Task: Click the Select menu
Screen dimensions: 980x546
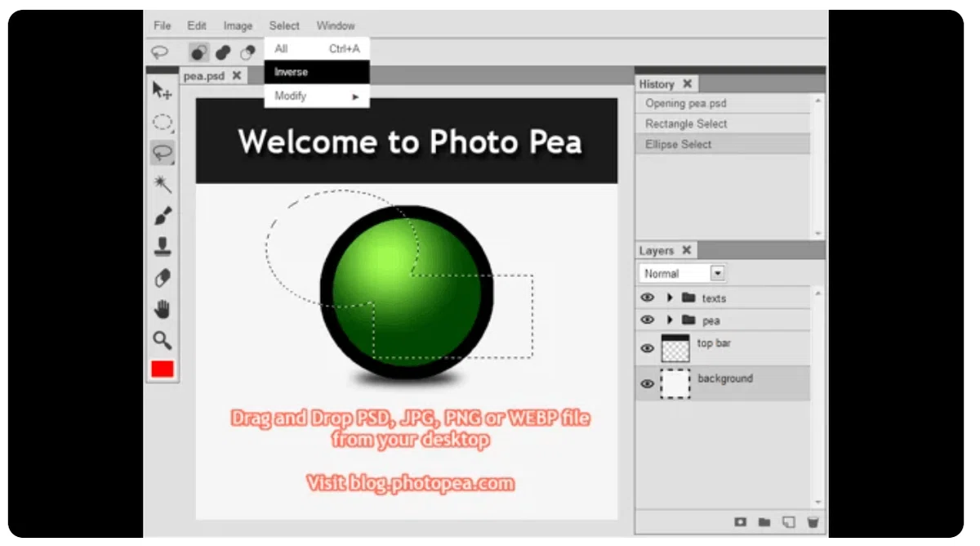Action: click(x=284, y=25)
